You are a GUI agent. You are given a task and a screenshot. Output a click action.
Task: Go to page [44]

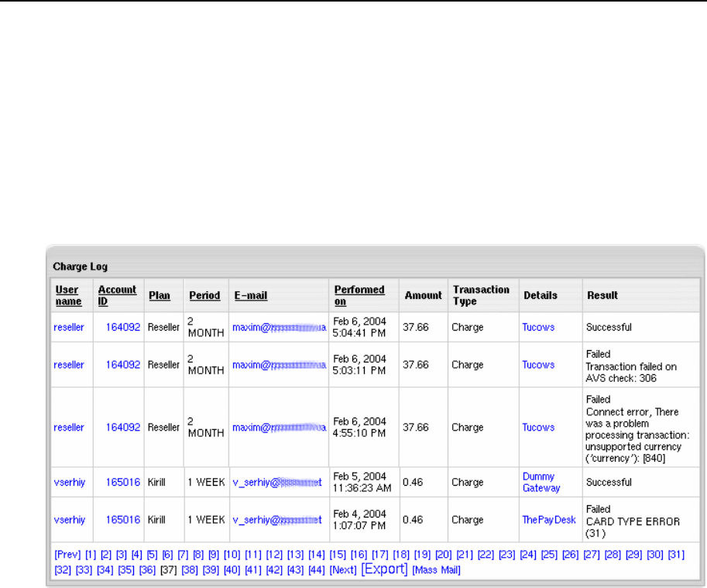317,570
